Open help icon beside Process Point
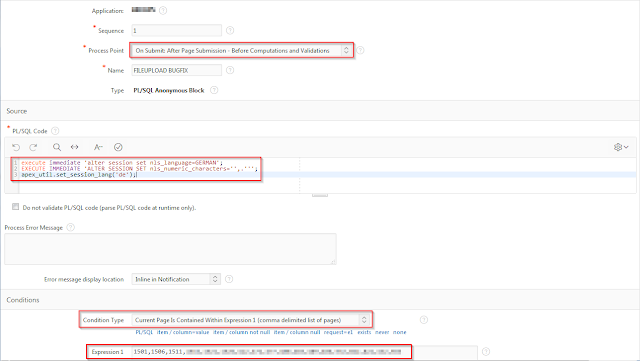The image size is (640, 361). 360,50
